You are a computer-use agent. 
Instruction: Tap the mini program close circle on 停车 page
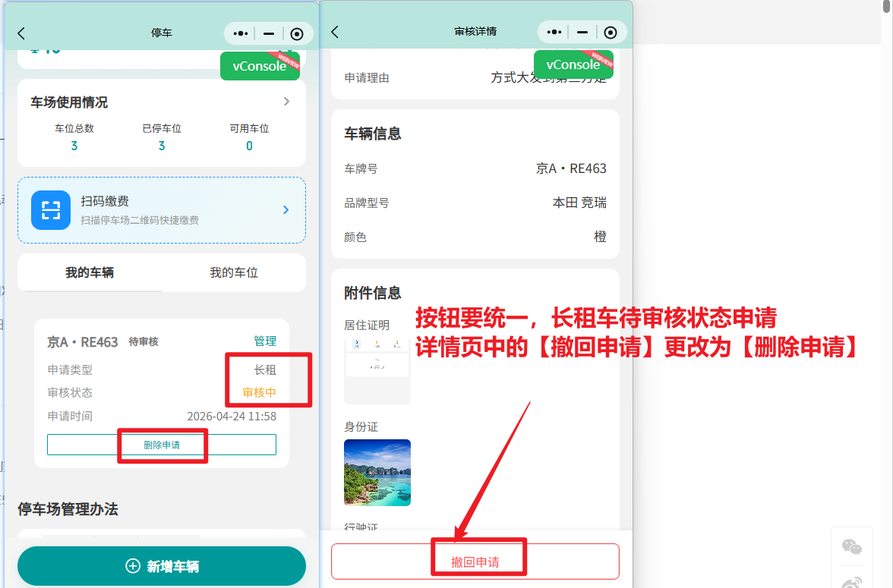pyautogui.click(x=297, y=33)
